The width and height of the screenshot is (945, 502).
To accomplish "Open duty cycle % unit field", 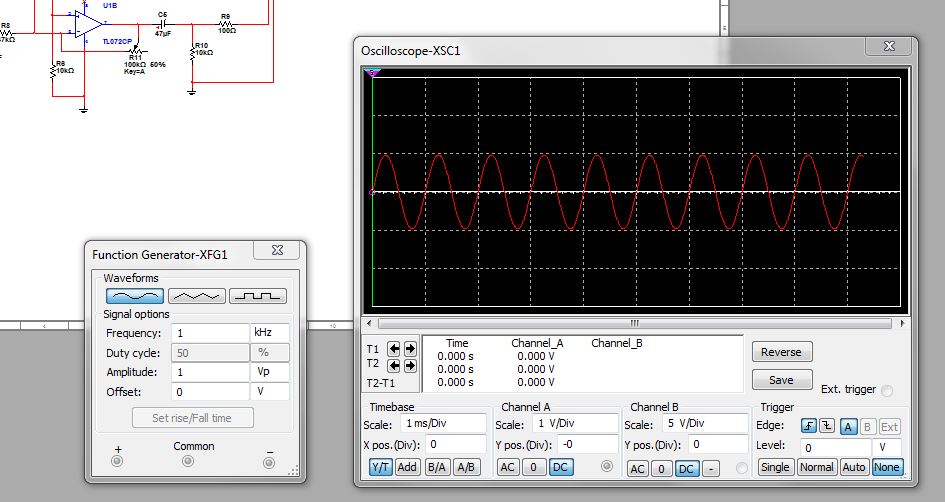I will click(x=269, y=353).
